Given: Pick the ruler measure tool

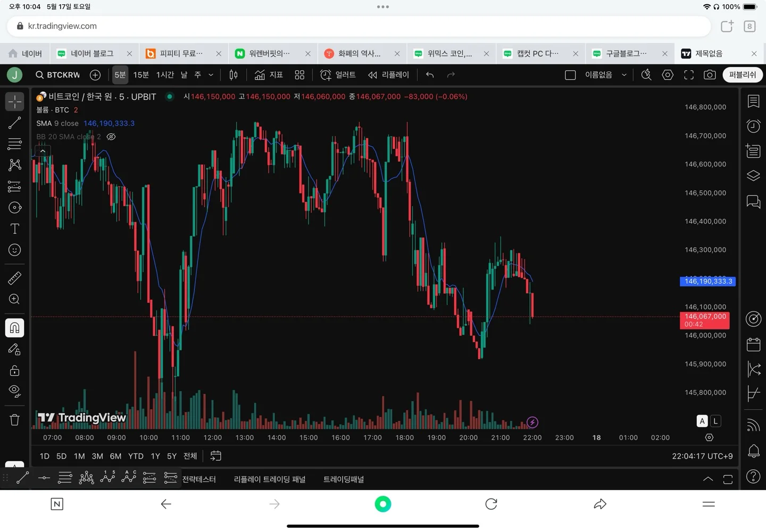Looking at the screenshot, I should point(14,278).
